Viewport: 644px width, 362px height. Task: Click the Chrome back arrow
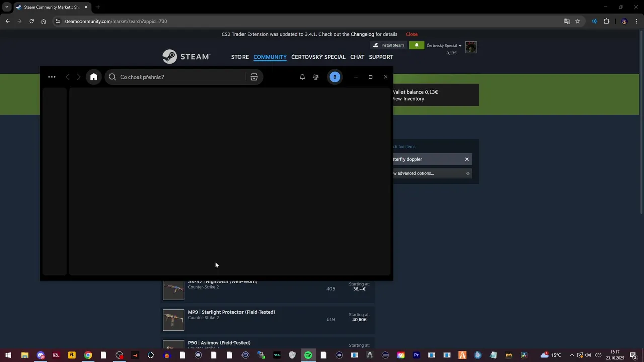pos(7,21)
